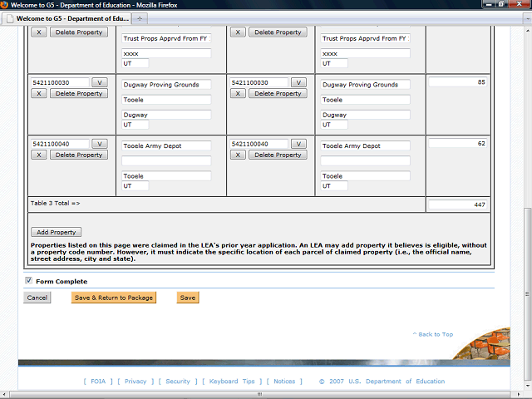This screenshot has width=532, height=399.
Task: Click the vertical scrollbar down arrow
Action: pos(528,386)
